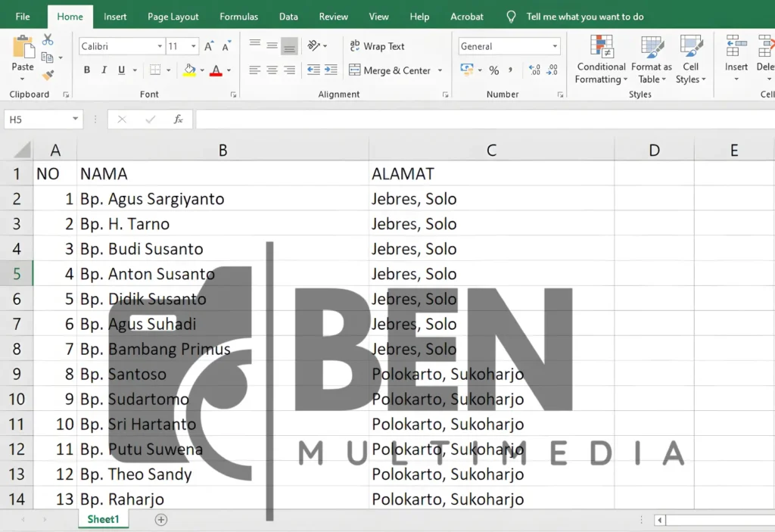Switch to the Formulas ribbon tab
775x532 pixels.
pos(238,16)
